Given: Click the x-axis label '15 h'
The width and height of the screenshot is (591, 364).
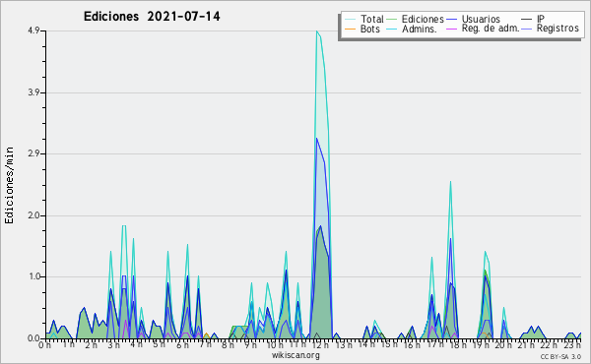Looking at the screenshot, I should 389,344.
